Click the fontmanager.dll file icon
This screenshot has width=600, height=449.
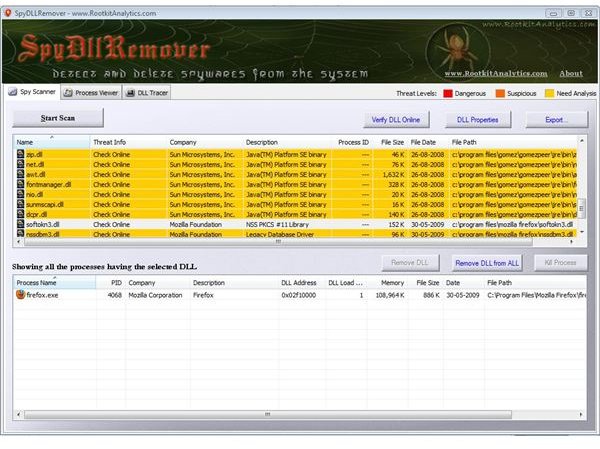(x=20, y=184)
